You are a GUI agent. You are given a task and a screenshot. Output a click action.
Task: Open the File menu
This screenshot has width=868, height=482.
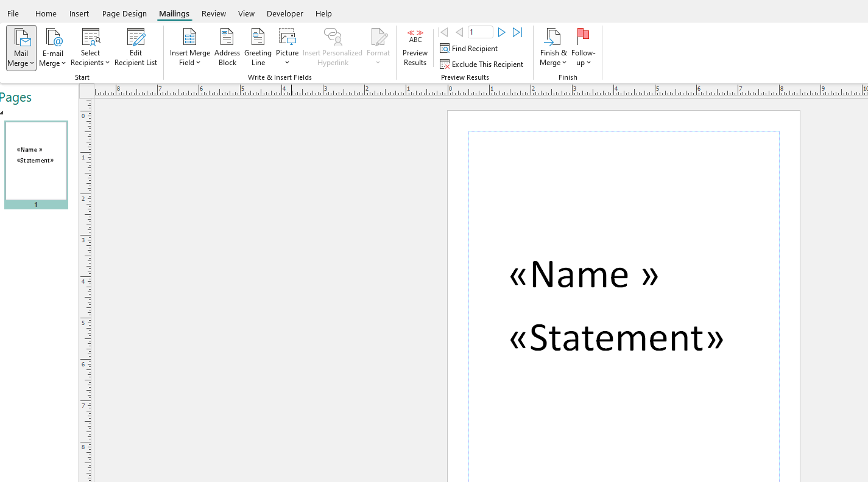[x=13, y=13]
